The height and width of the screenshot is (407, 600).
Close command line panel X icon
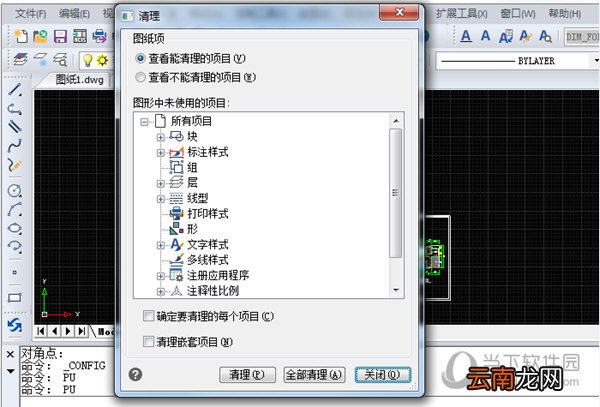pos(10,355)
